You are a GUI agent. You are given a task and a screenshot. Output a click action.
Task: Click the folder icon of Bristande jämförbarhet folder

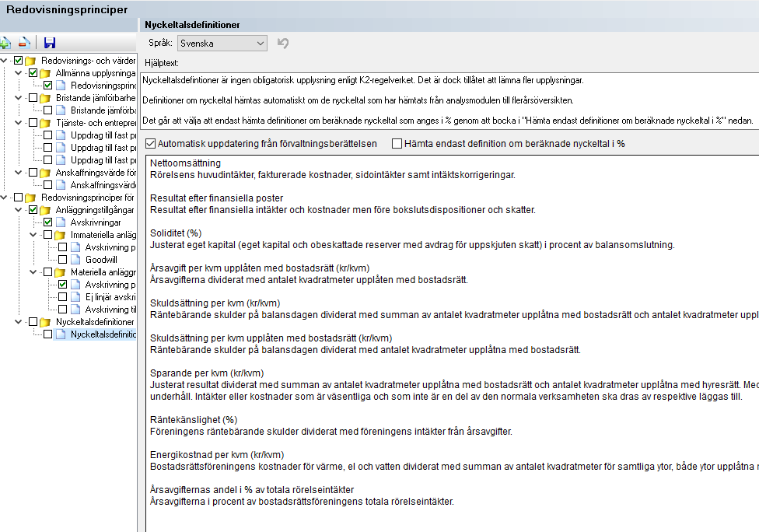(46, 98)
